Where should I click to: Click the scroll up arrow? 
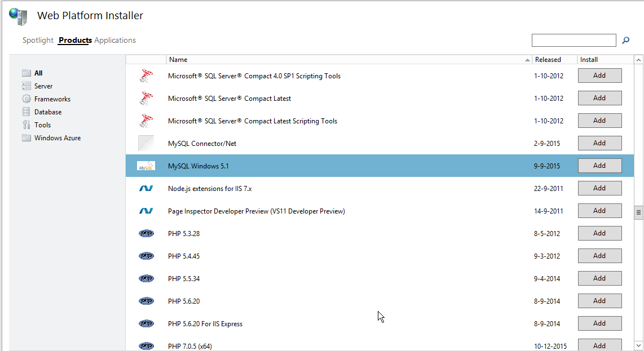click(639, 60)
